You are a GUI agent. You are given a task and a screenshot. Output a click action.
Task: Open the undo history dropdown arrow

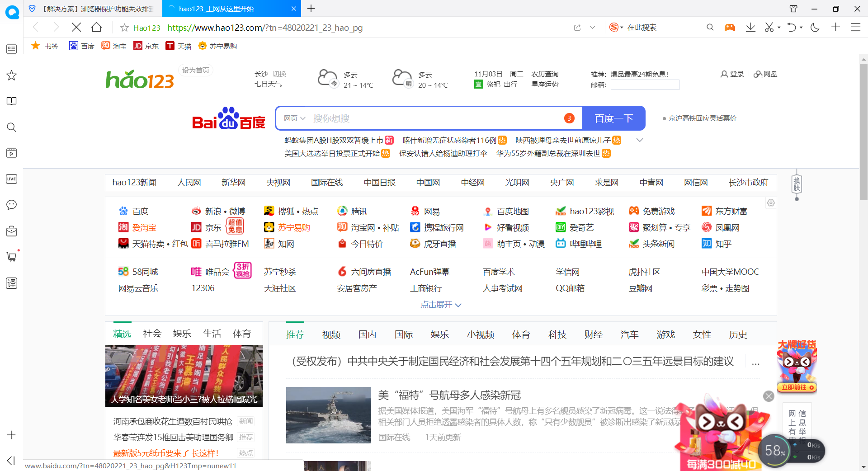(801, 28)
